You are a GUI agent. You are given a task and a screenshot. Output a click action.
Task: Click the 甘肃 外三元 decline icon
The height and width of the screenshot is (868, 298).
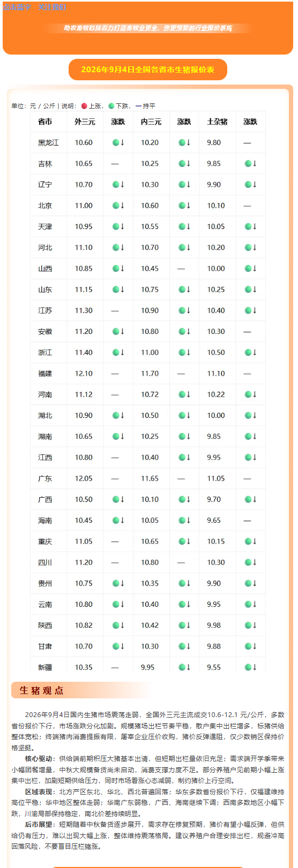(x=118, y=646)
